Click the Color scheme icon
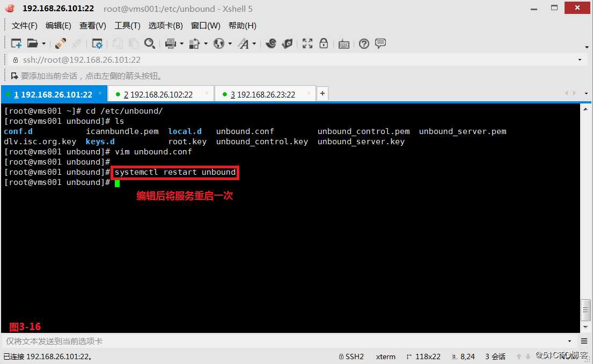 (194, 44)
